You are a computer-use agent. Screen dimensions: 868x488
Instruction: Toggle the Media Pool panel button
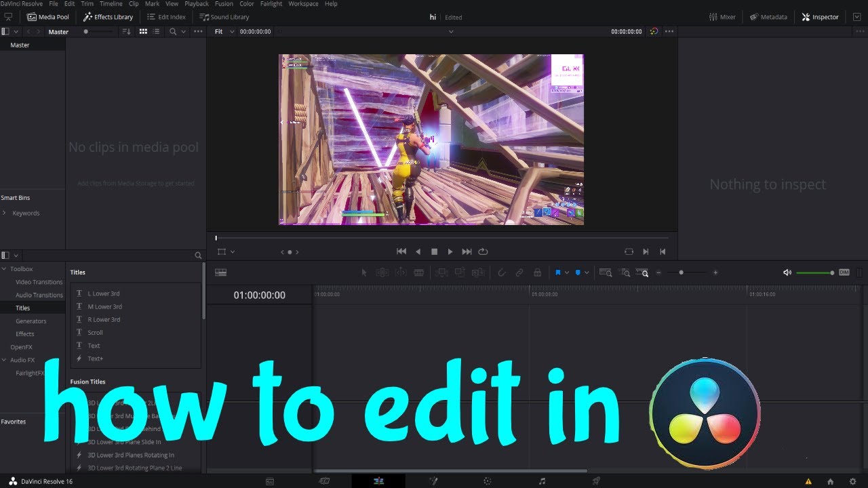48,17
